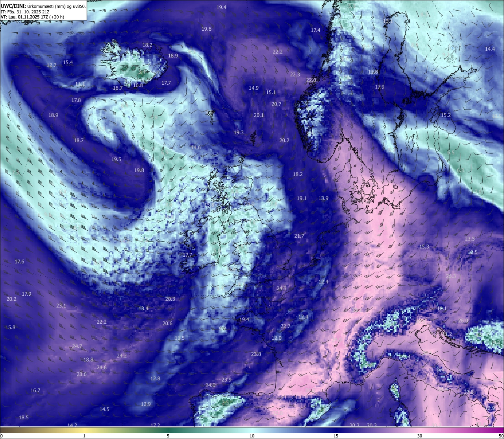Image resolution: width=504 pixels, height=439 pixels.
Task: Pick the 12.7 value label
Action: tap(52, 65)
